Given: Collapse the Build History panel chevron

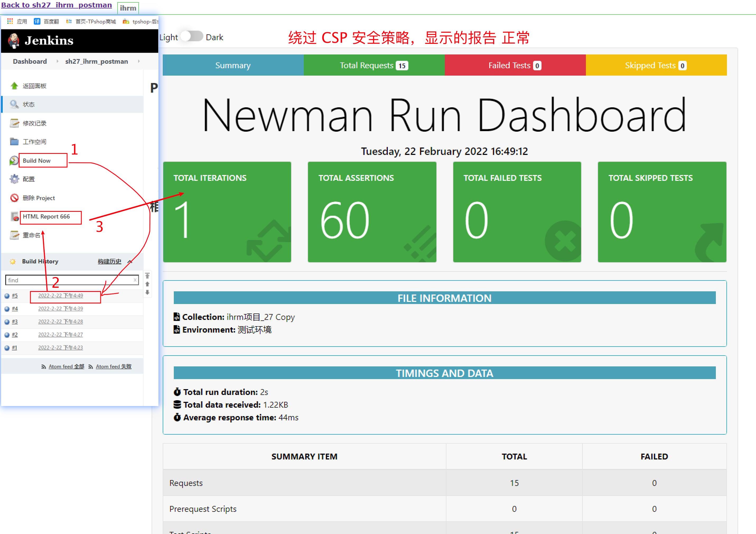Looking at the screenshot, I should pyautogui.click(x=130, y=262).
